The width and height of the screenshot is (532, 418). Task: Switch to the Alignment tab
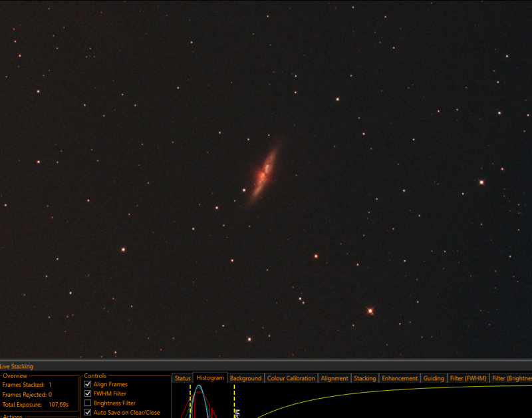[x=334, y=378]
